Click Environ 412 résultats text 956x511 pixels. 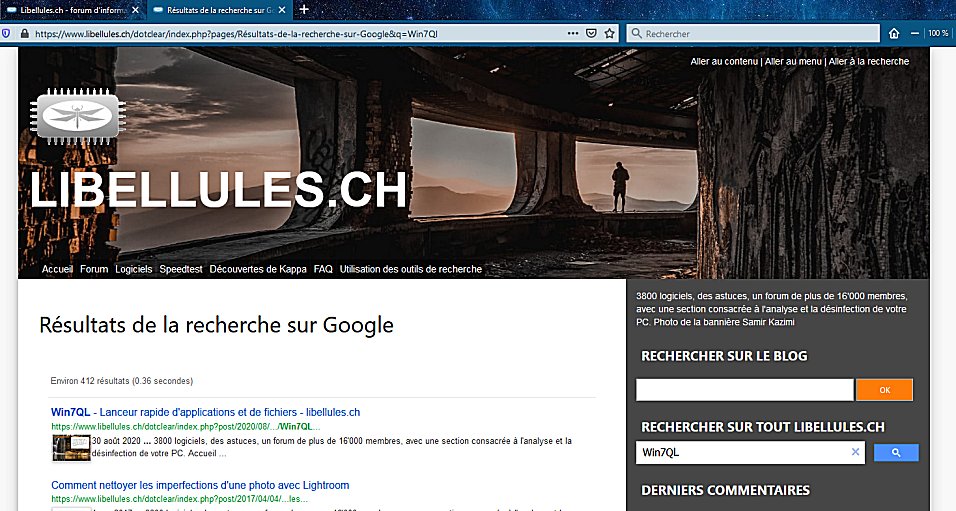coord(121,381)
